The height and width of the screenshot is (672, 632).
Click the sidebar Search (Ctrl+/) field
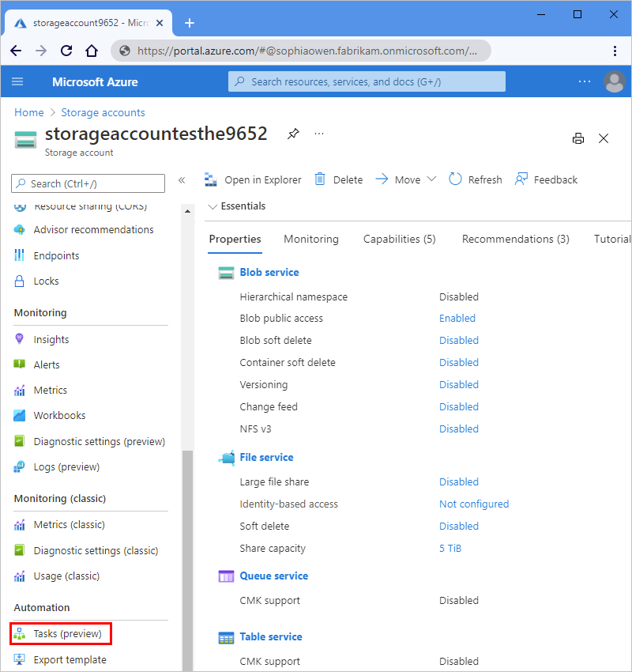88,183
